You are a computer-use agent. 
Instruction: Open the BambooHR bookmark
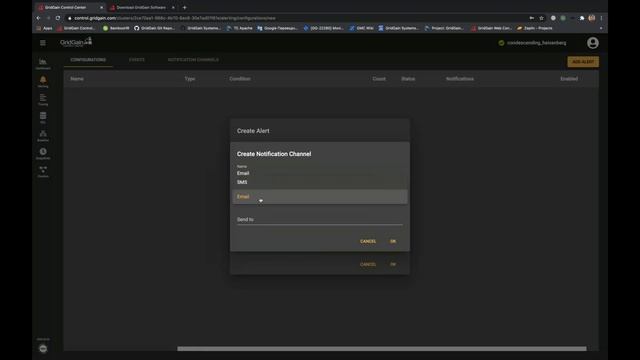(x=116, y=28)
